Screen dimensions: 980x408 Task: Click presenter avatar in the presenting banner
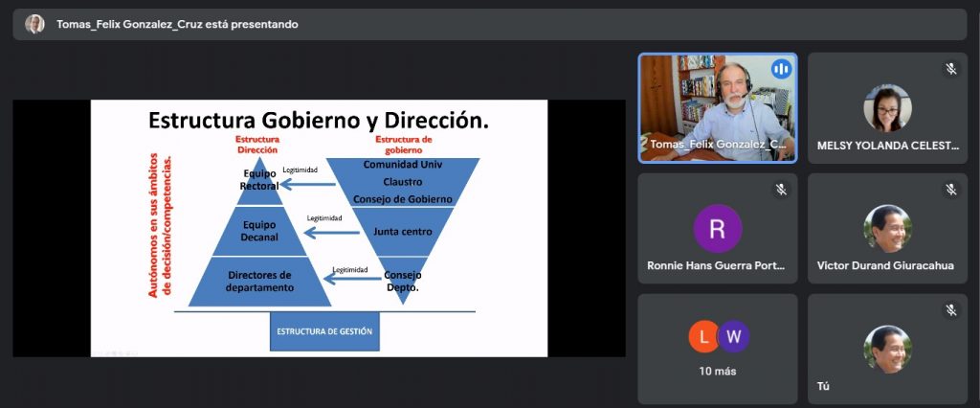tap(34, 24)
